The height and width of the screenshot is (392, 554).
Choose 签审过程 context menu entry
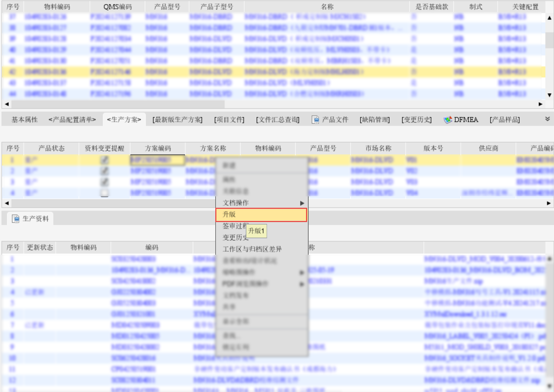pyautogui.click(x=235, y=226)
